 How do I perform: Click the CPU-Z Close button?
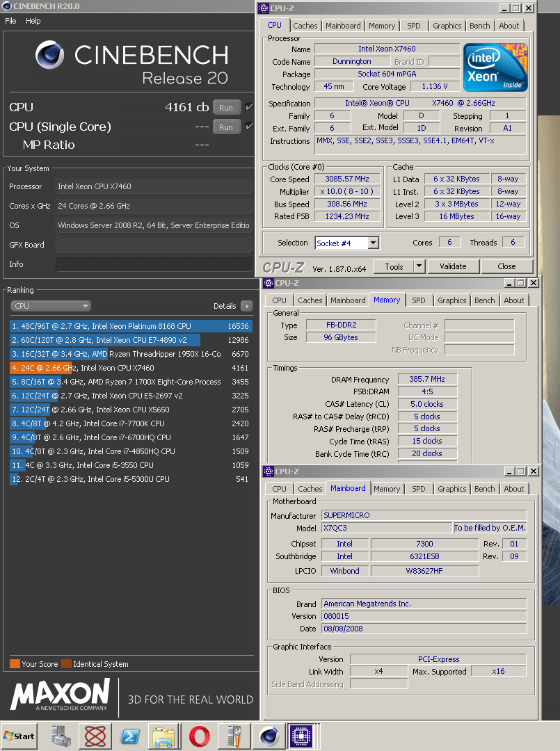coord(507,266)
